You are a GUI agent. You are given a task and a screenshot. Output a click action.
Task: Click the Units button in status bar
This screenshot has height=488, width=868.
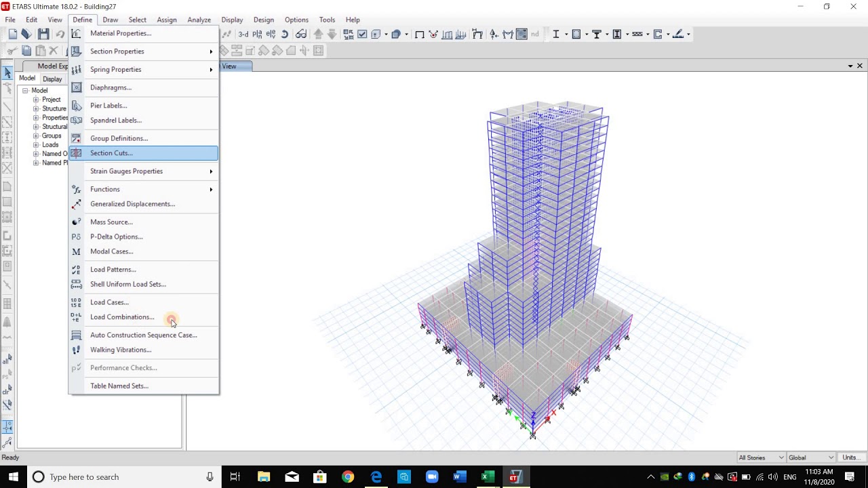click(x=851, y=457)
